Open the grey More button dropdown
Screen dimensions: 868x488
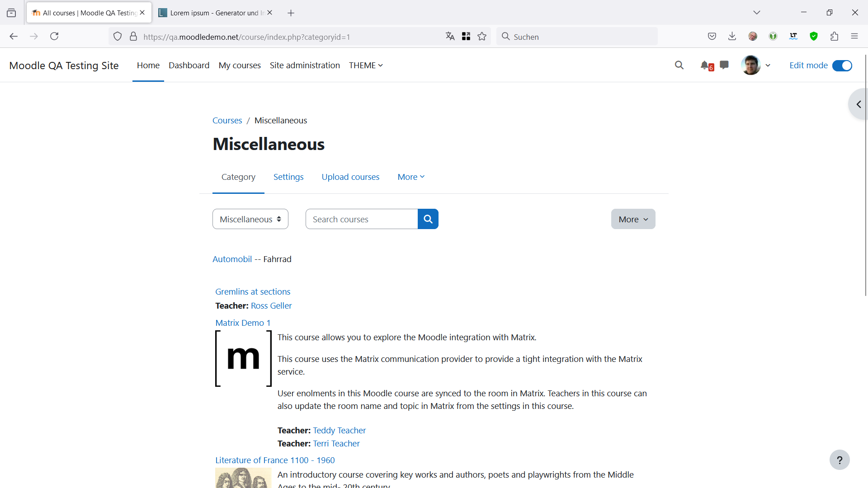(633, 219)
